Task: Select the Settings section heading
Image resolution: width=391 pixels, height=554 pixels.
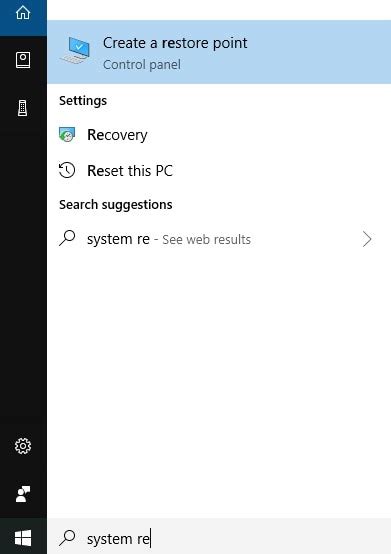Action: [x=83, y=101]
